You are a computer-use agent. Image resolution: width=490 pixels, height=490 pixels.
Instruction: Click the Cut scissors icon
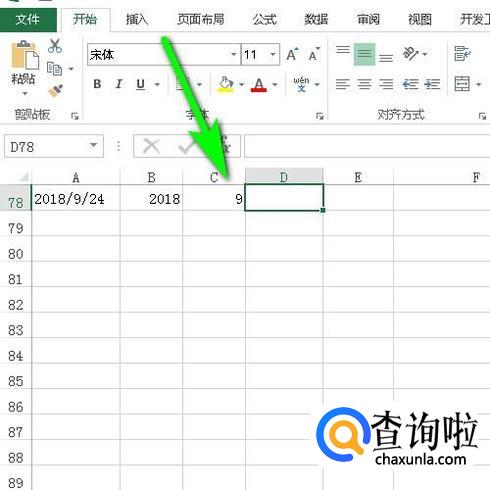tap(55, 46)
